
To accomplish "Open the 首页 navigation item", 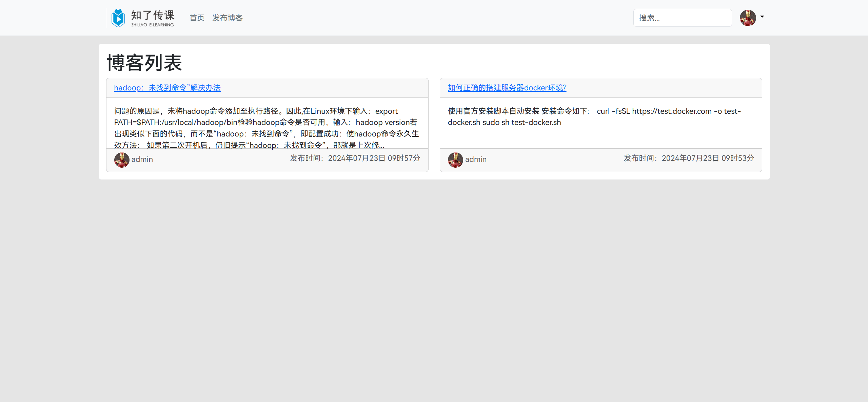I will point(197,18).
